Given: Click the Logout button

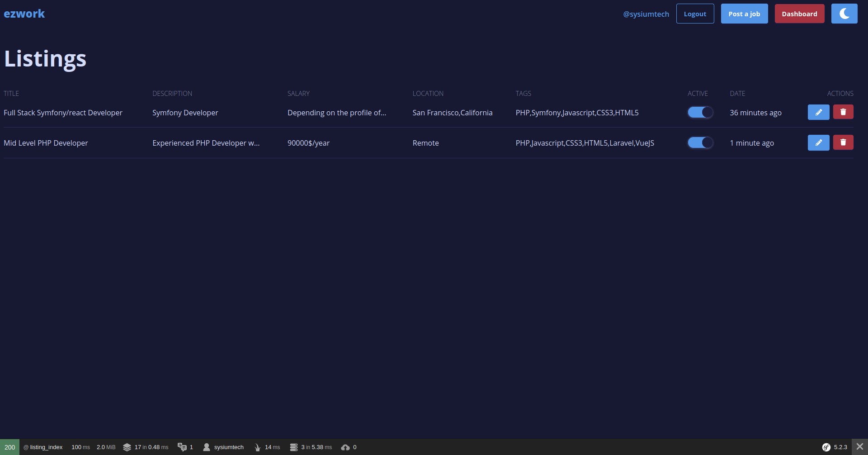Looking at the screenshot, I should pos(695,14).
